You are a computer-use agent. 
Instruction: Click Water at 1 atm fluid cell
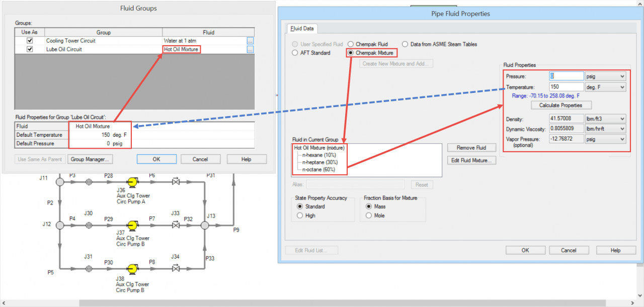pyautogui.click(x=204, y=40)
